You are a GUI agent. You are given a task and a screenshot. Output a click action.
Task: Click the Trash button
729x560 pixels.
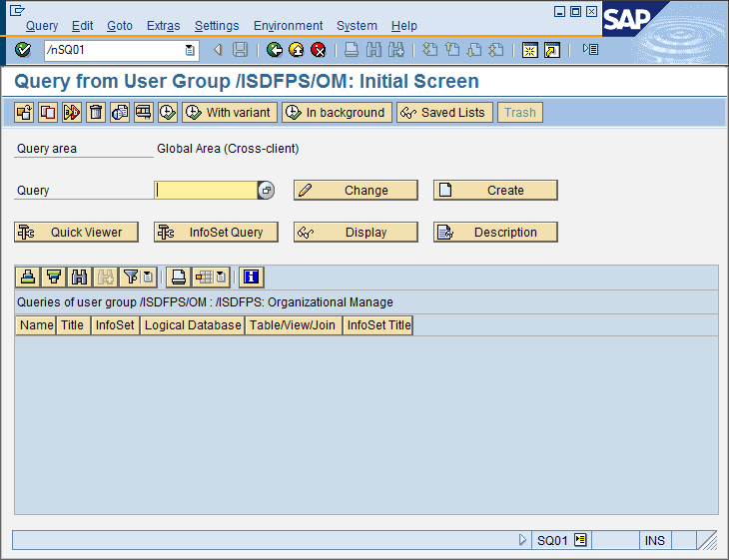pos(520,113)
